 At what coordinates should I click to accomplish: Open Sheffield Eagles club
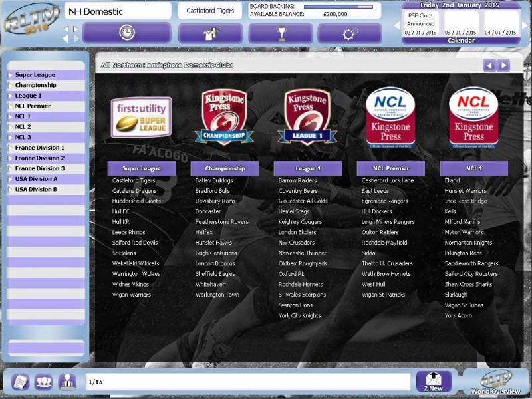(x=215, y=274)
